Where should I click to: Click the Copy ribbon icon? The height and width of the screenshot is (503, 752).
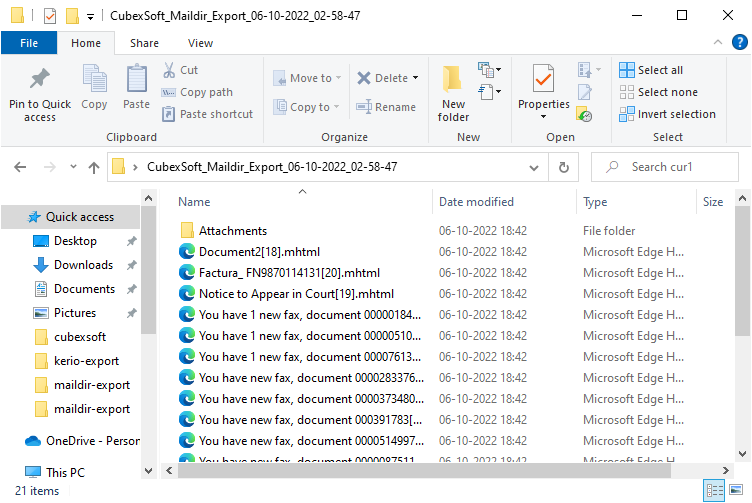click(94, 78)
